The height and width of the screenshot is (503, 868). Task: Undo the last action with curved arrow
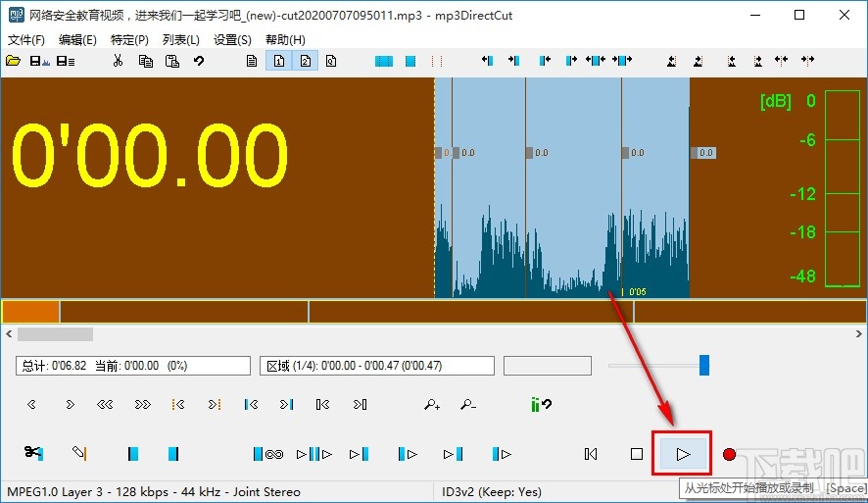pyautogui.click(x=199, y=61)
